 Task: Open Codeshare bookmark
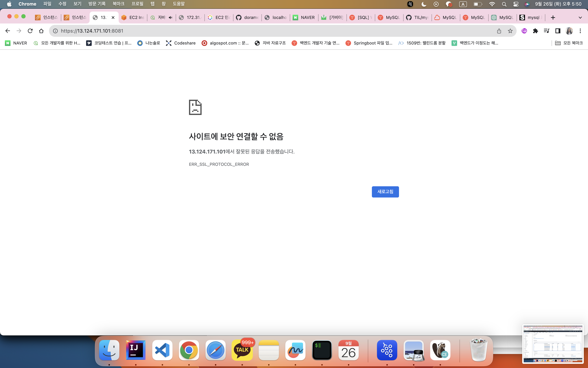click(181, 43)
